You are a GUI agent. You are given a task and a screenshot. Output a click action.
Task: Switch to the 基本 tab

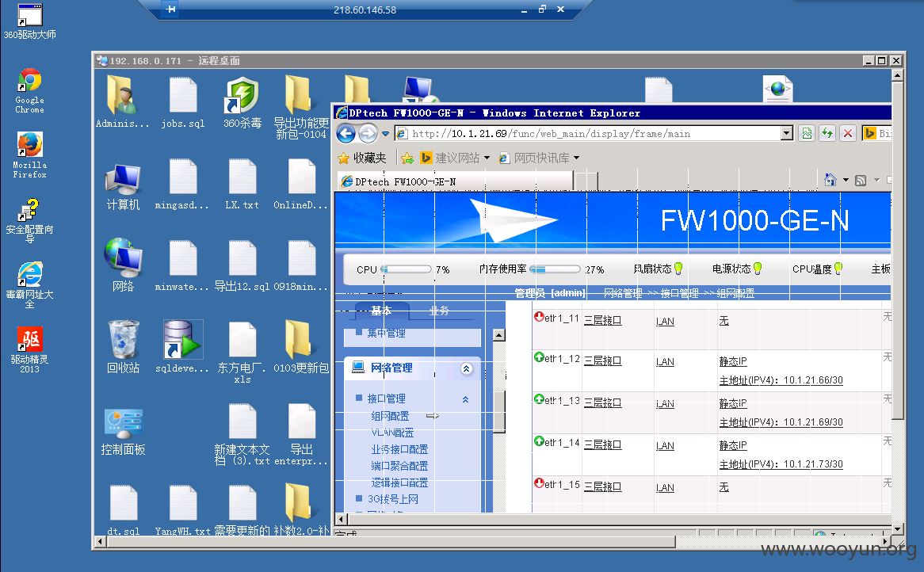(381, 311)
